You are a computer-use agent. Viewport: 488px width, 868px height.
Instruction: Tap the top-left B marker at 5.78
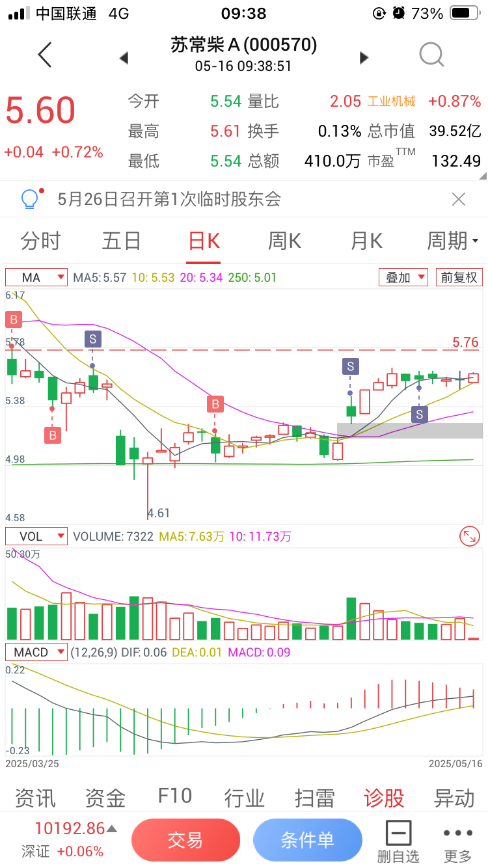coord(14,319)
